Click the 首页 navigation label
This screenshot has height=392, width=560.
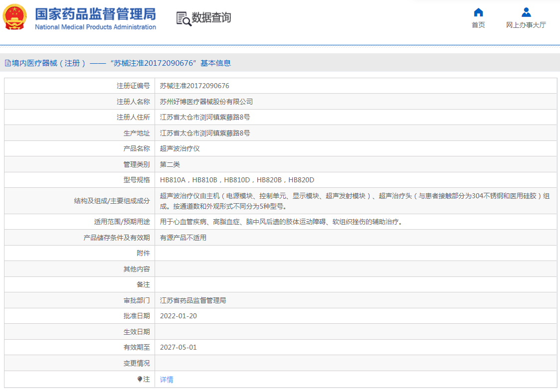tap(478, 25)
